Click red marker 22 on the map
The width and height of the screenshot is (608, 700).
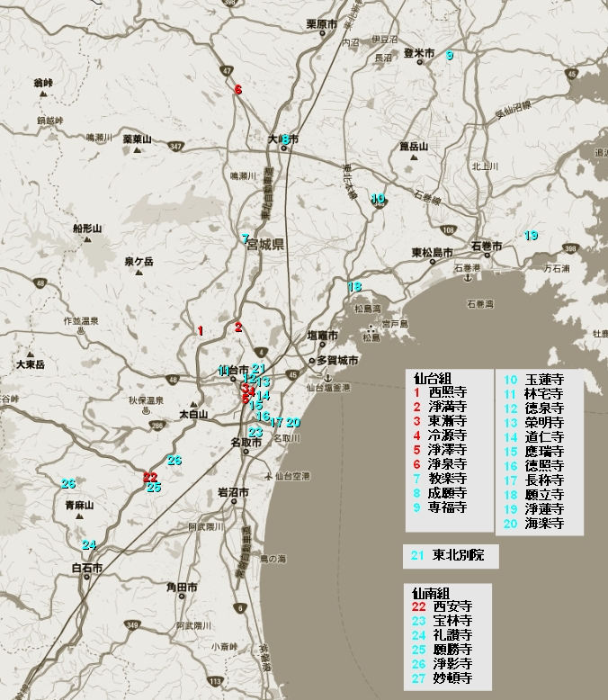click(x=150, y=477)
